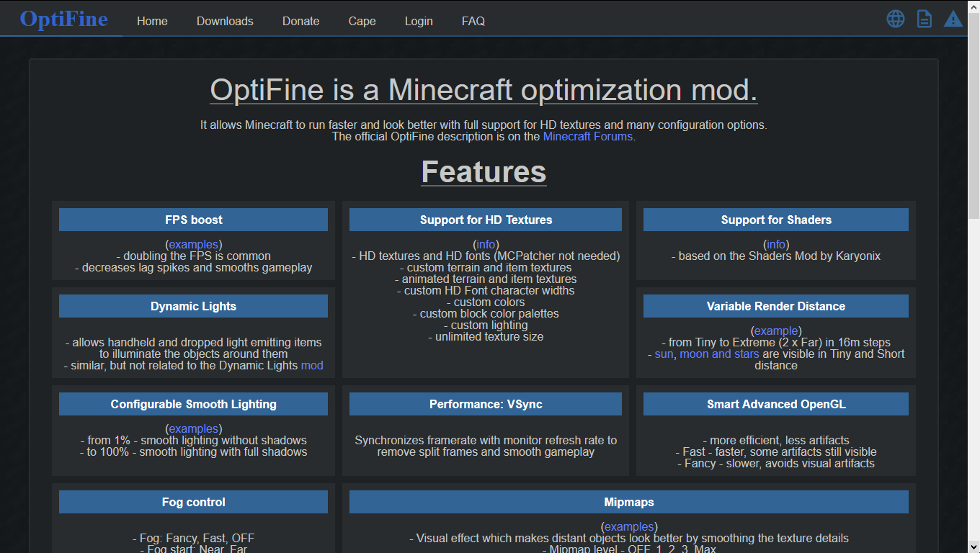This screenshot has width=980, height=553.
Task: Open the Dynamic Lights mod link
Action: tap(312, 365)
